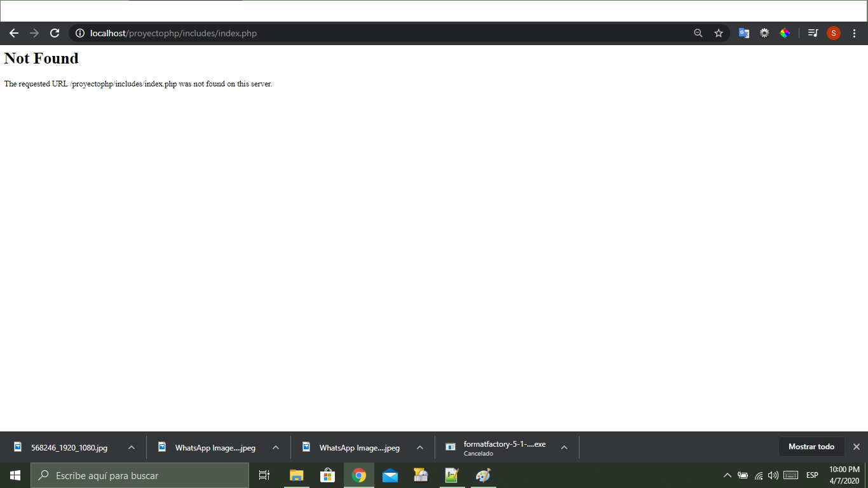Viewport: 868px width, 488px height.
Task: Switch to Chrome on the taskbar
Action: [x=359, y=475]
